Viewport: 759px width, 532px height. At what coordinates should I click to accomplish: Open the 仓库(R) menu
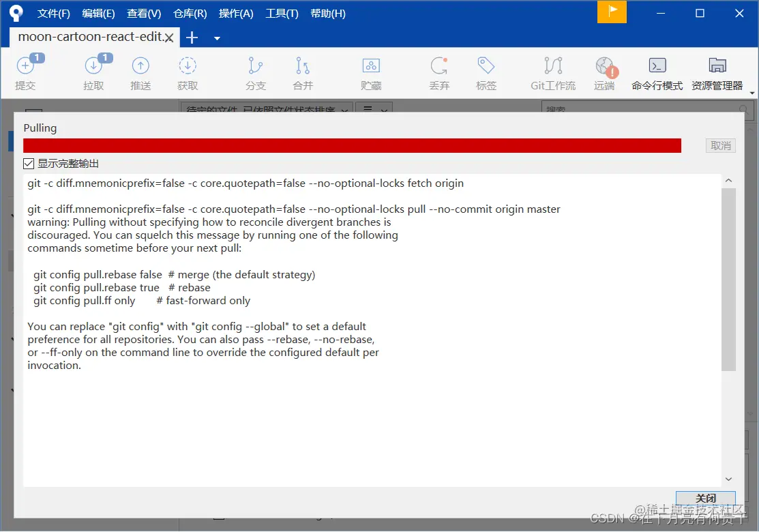pos(190,14)
